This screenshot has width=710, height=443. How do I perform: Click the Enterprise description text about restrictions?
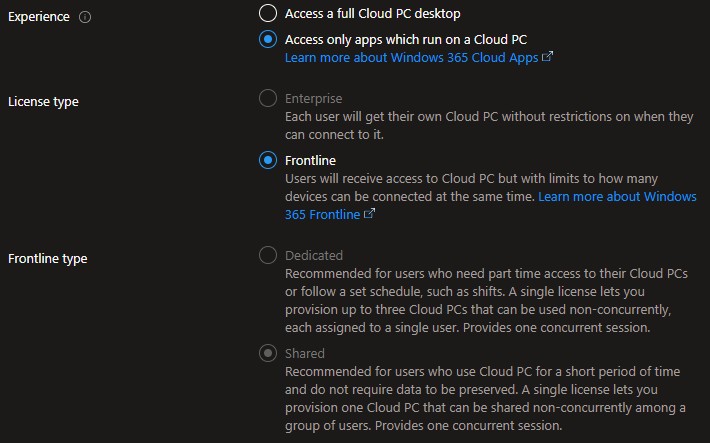coord(488,125)
